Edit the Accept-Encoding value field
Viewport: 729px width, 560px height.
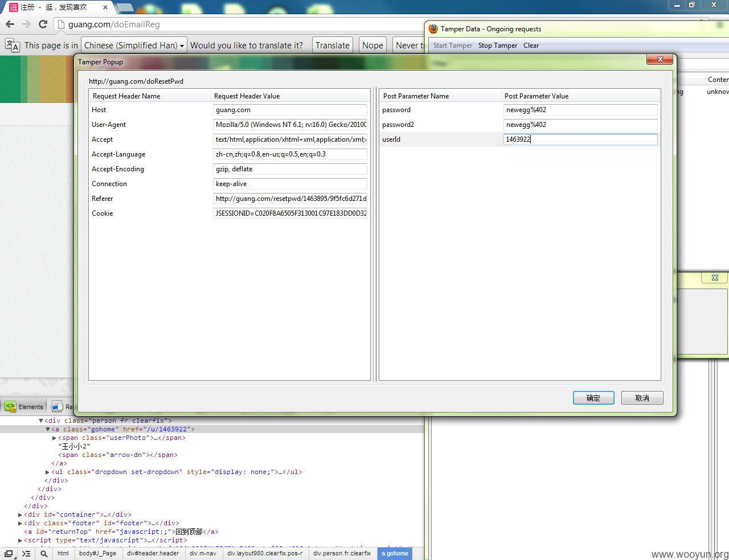tap(290, 169)
